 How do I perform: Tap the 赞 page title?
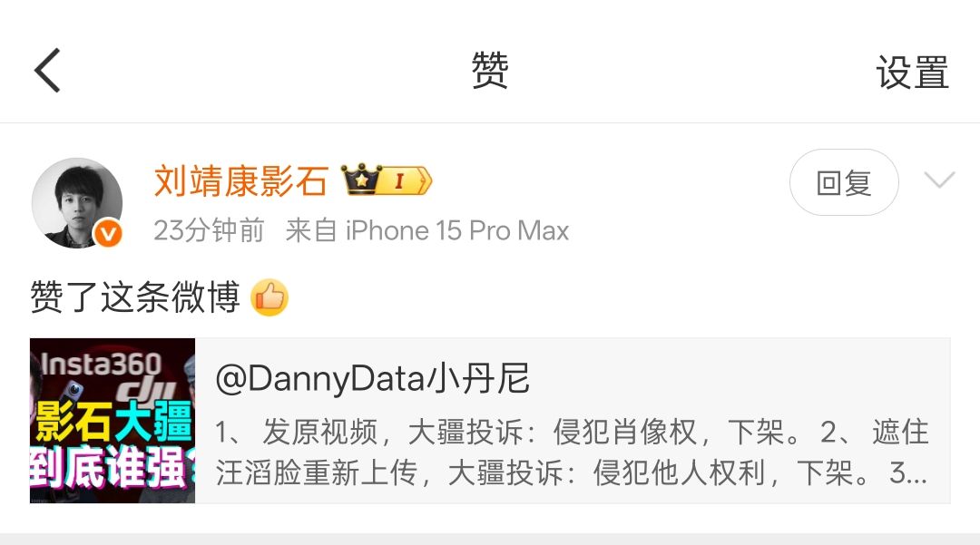click(489, 70)
